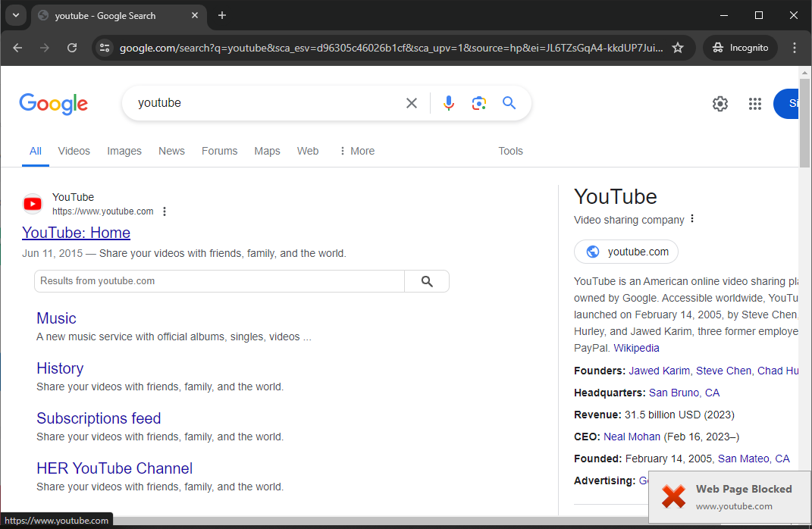Image resolution: width=812 pixels, height=529 pixels.
Task: Click the YouTube favicon in first result
Action: point(33,204)
